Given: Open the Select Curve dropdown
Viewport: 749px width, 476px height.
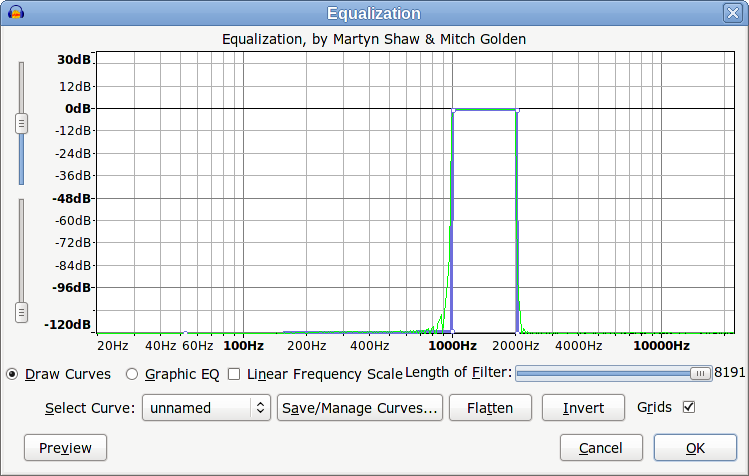Looking at the screenshot, I should pyautogui.click(x=206, y=408).
